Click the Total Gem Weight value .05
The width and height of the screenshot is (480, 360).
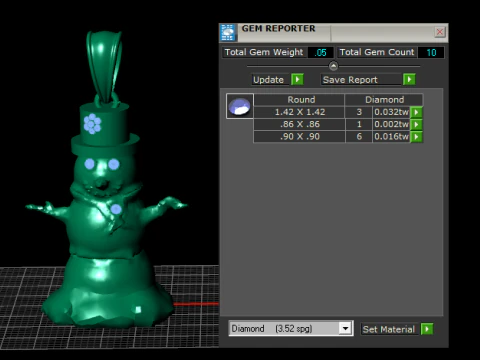pyautogui.click(x=320, y=52)
